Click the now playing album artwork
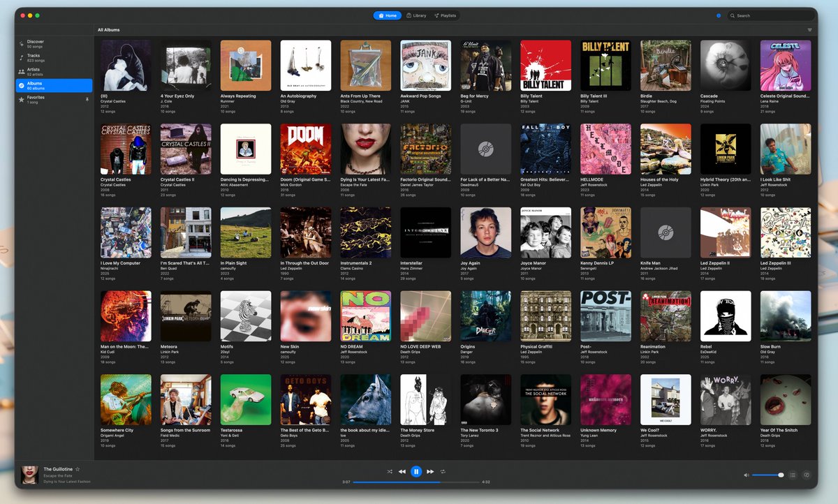 [29, 475]
